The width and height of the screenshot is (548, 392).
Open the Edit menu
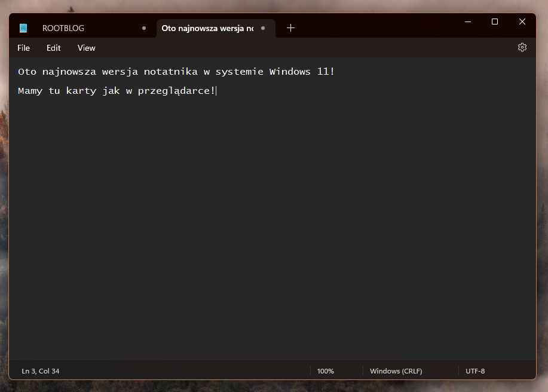point(54,48)
